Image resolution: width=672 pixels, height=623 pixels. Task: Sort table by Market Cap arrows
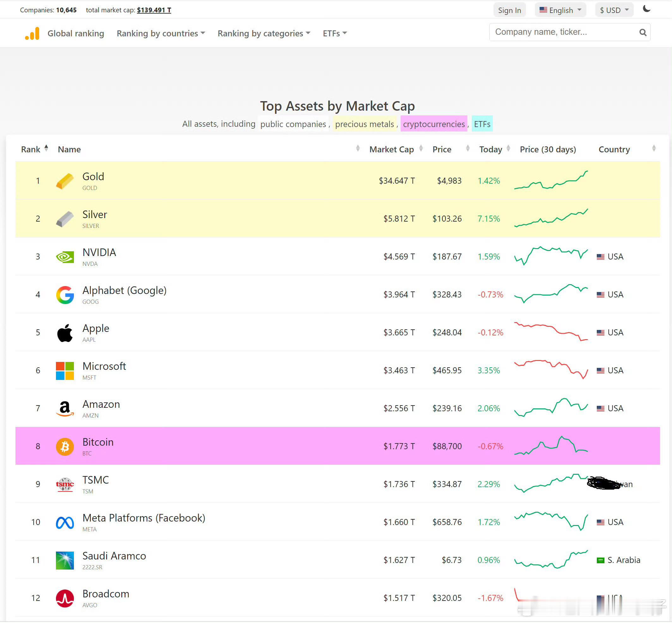coord(421,148)
